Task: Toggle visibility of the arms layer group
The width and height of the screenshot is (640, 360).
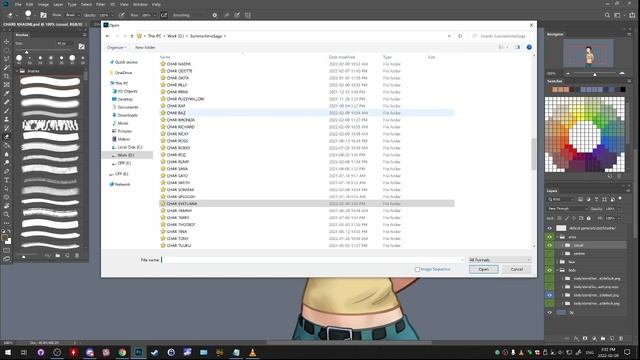Action: (x=549, y=237)
